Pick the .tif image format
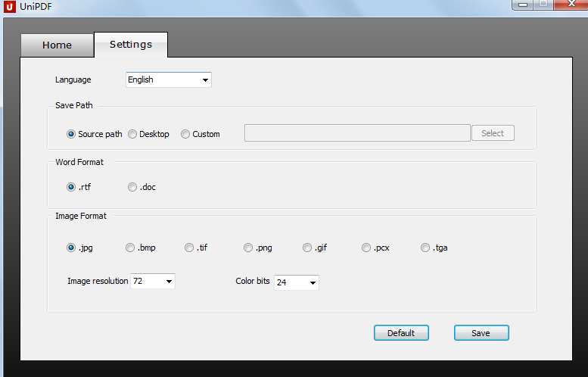The image size is (588, 377). 190,248
